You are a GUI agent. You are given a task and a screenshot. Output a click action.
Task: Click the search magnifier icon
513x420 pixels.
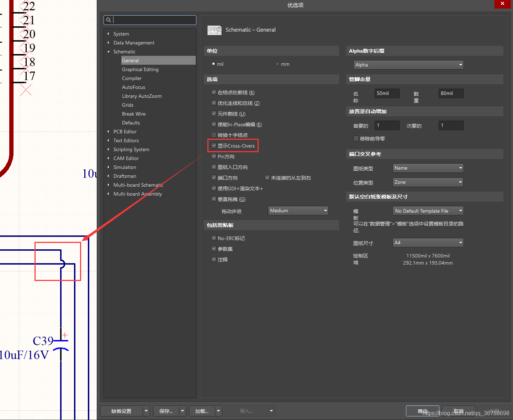click(109, 20)
